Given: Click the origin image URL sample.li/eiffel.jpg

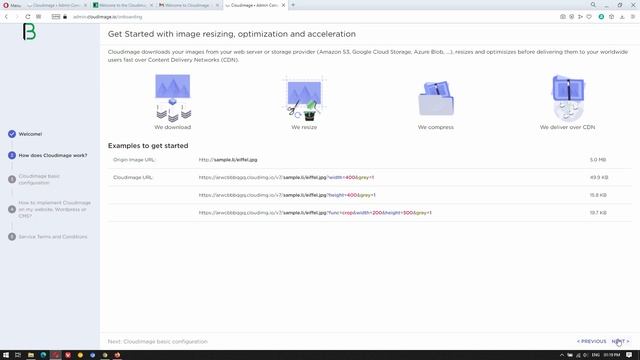Looking at the screenshot, I should pyautogui.click(x=228, y=160).
